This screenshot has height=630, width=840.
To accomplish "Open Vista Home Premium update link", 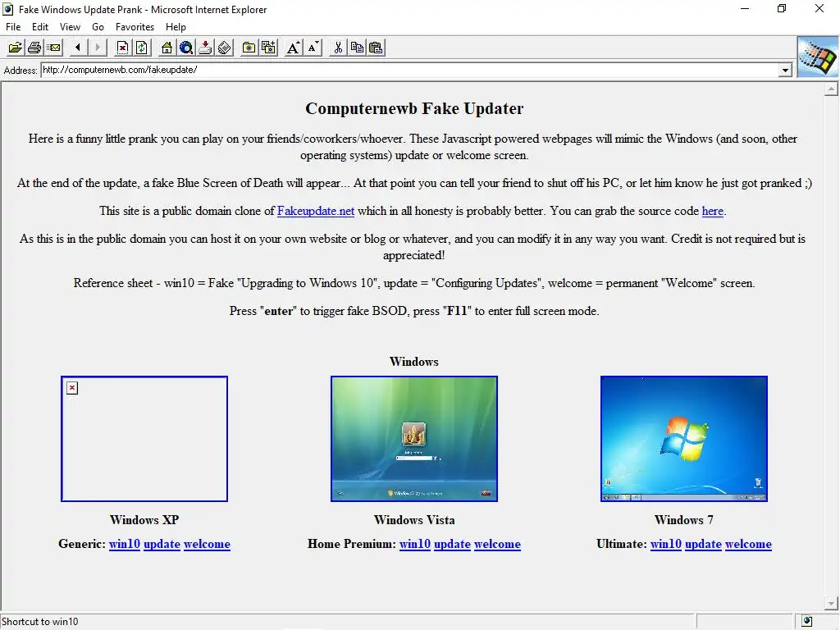I will [x=452, y=544].
